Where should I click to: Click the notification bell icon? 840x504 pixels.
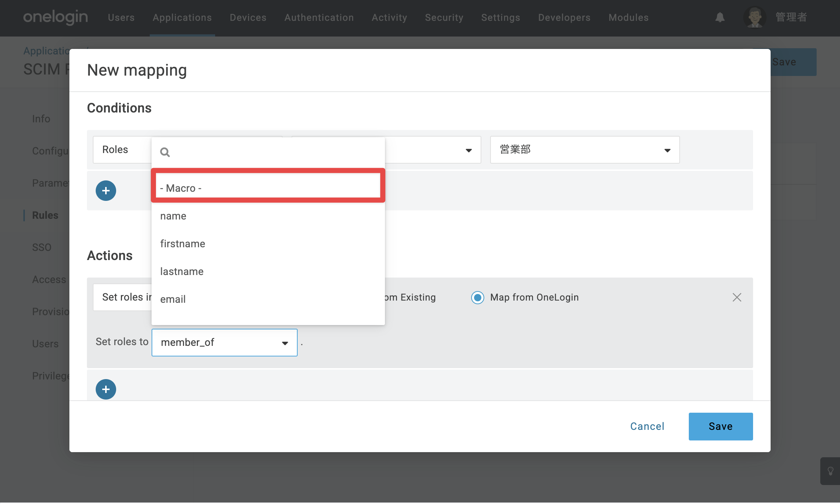[x=720, y=17]
